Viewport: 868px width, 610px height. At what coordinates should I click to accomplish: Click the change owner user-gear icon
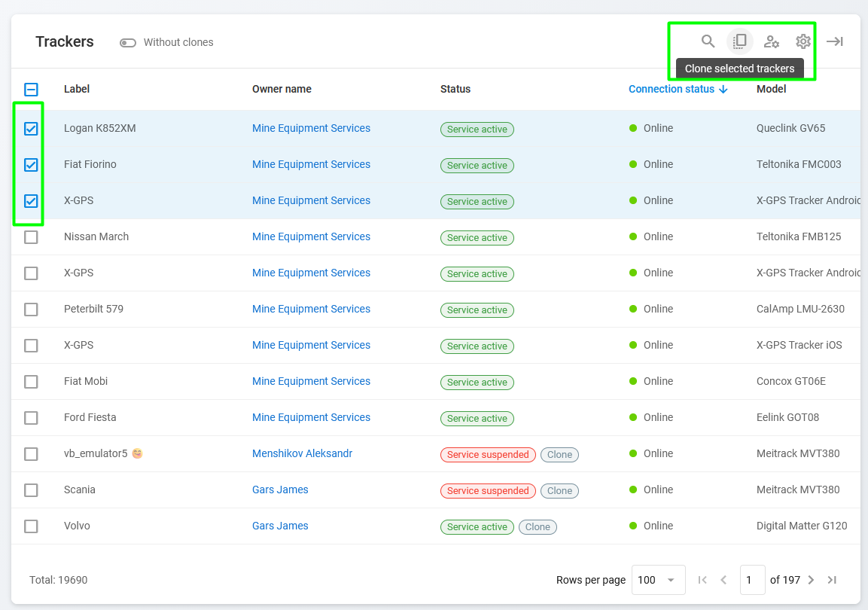pyautogui.click(x=772, y=41)
